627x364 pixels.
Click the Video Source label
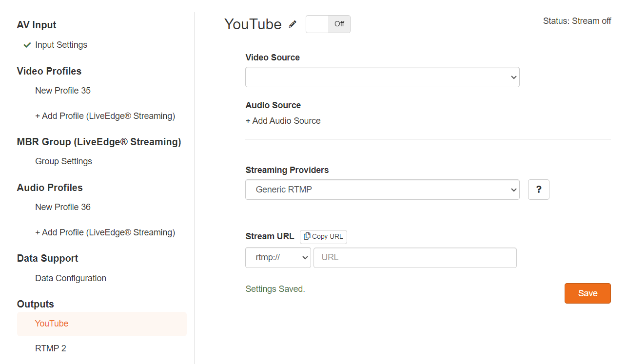coord(273,57)
